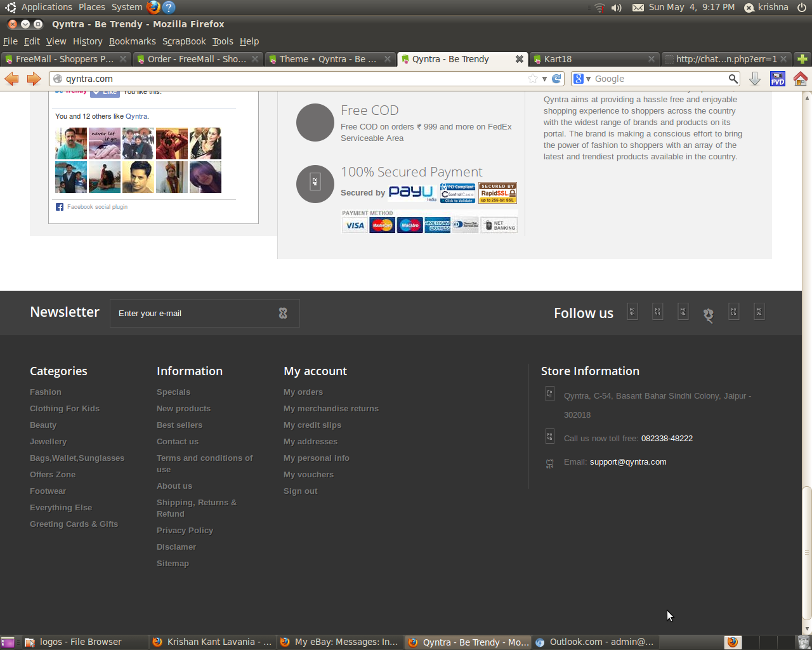Click the Sign out link

tap(301, 491)
